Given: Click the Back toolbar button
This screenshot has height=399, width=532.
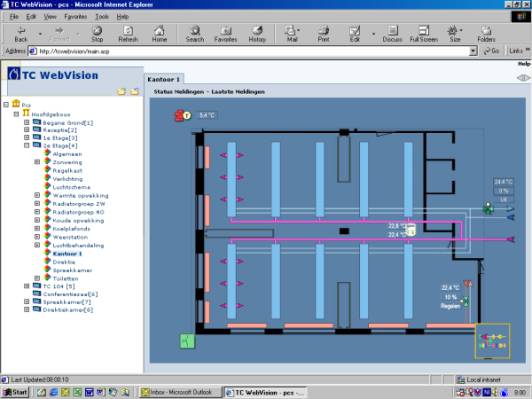Looking at the screenshot, I should point(21,34).
